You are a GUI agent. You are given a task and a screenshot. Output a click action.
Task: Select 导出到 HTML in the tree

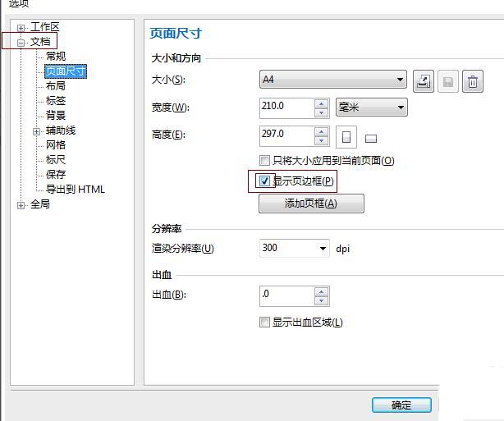[x=76, y=190]
